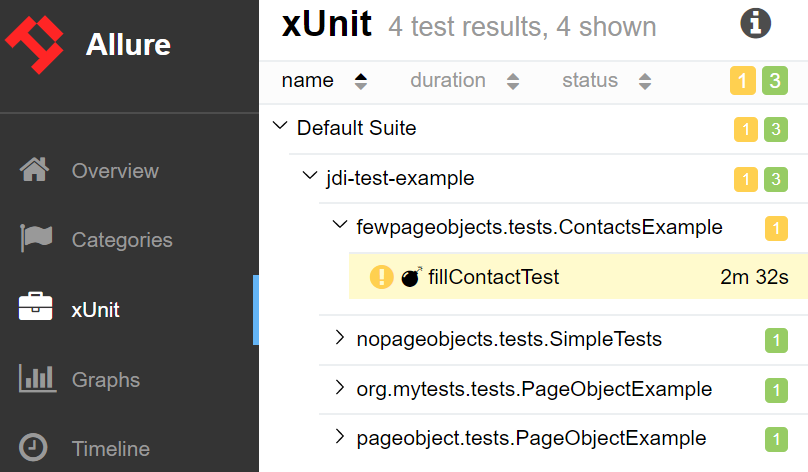Expand nopageobjects.tests.SimpleTests suite
Viewport: 808px width, 472px height.
(x=340, y=339)
